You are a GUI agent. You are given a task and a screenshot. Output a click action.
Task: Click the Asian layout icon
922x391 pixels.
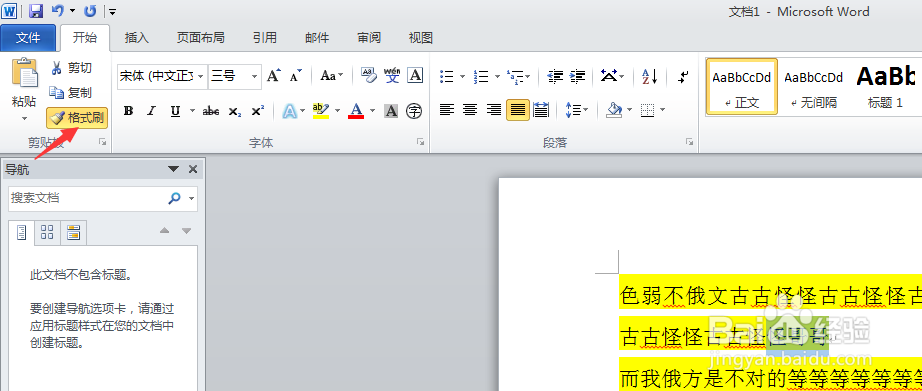tap(609, 76)
